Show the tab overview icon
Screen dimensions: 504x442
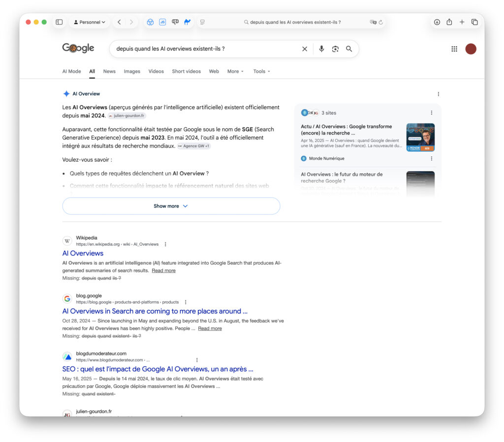474,22
